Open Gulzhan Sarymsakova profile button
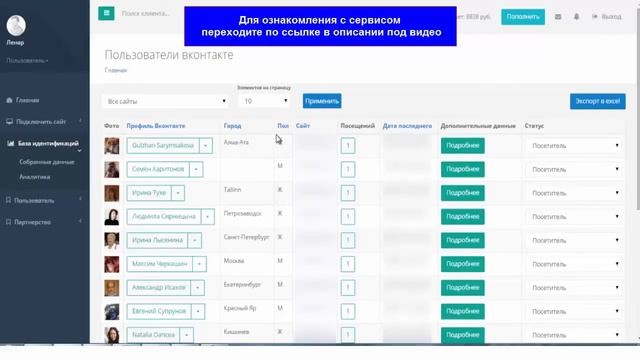Image resolution: width=640 pixels, height=360 pixels. (x=163, y=146)
